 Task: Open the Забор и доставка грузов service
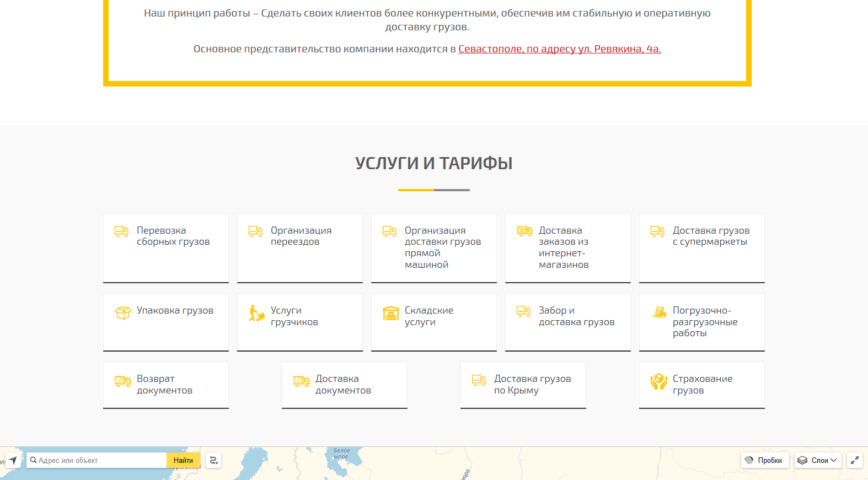coord(568,322)
